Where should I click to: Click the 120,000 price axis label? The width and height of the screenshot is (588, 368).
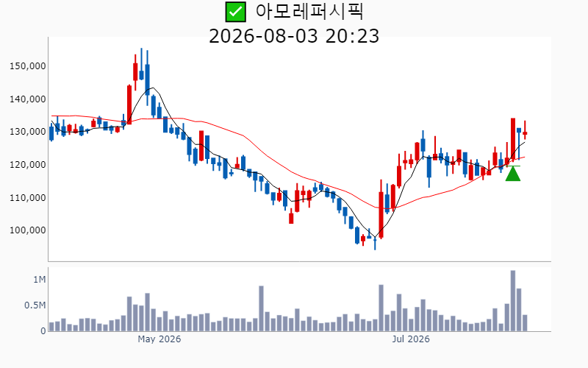coord(27,164)
